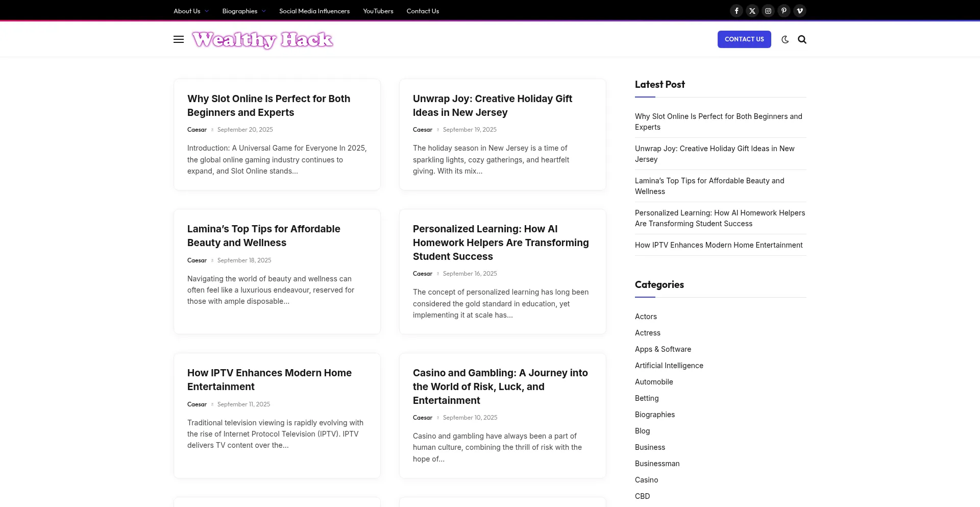Open the Casino and Gambling article card
The width and height of the screenshot is (980, 507).
500,387
